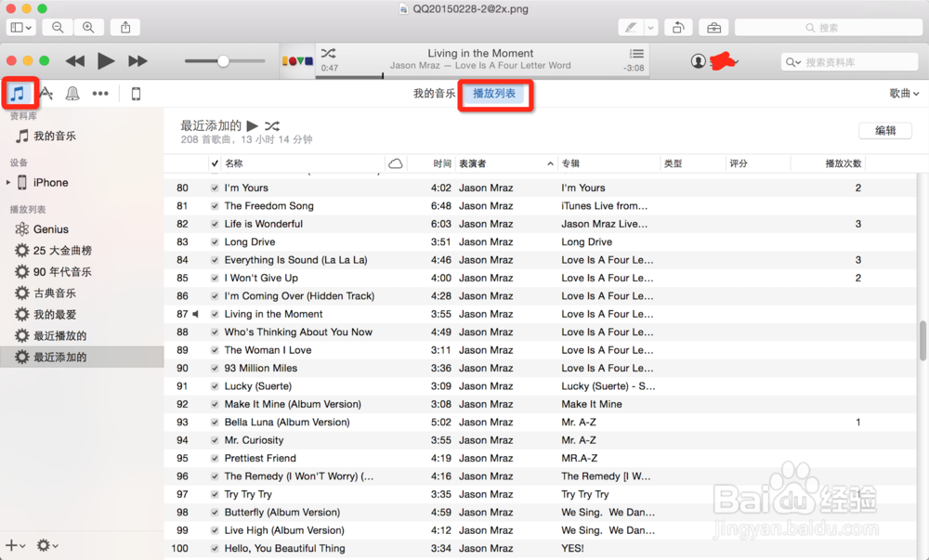
Task: Rotate the image in Preview
Action: click(x=678, y=27)
